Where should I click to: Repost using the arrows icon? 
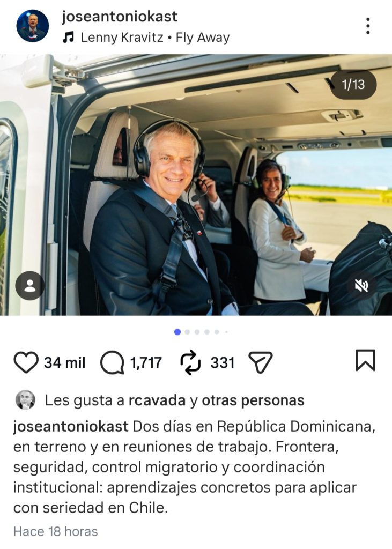[190, 363]
